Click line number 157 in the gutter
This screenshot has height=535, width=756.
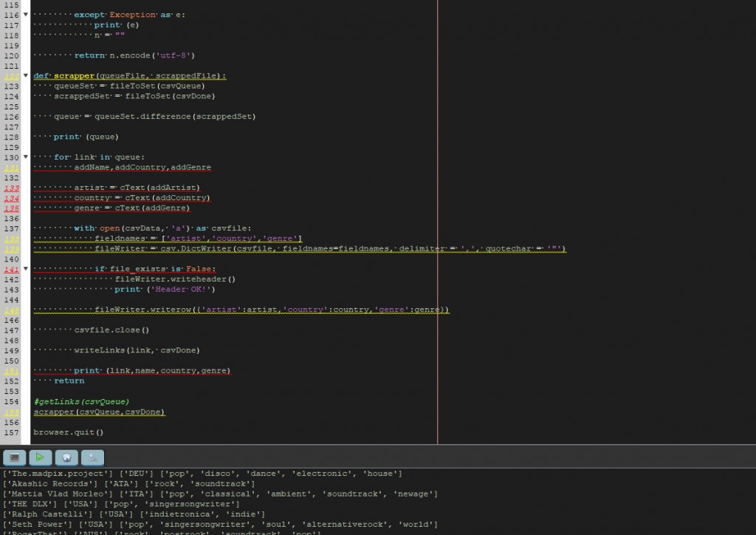click(11, 432)
